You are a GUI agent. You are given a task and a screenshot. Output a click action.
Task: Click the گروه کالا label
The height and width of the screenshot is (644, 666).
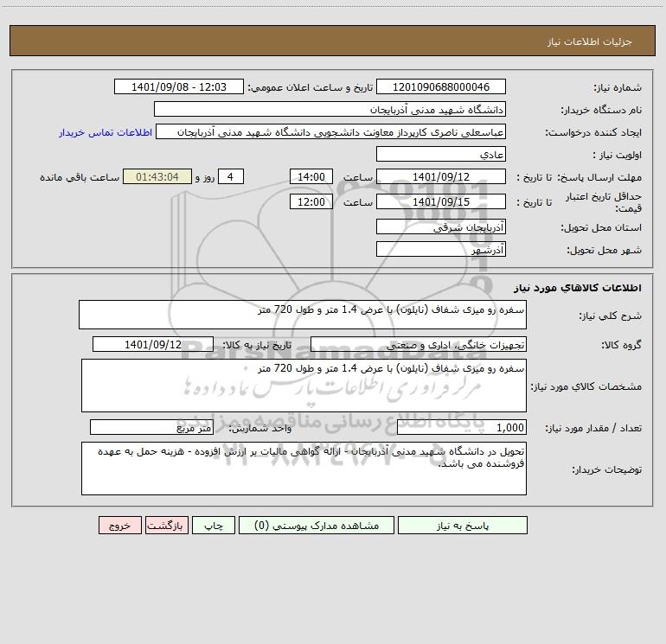click(621, 345)
